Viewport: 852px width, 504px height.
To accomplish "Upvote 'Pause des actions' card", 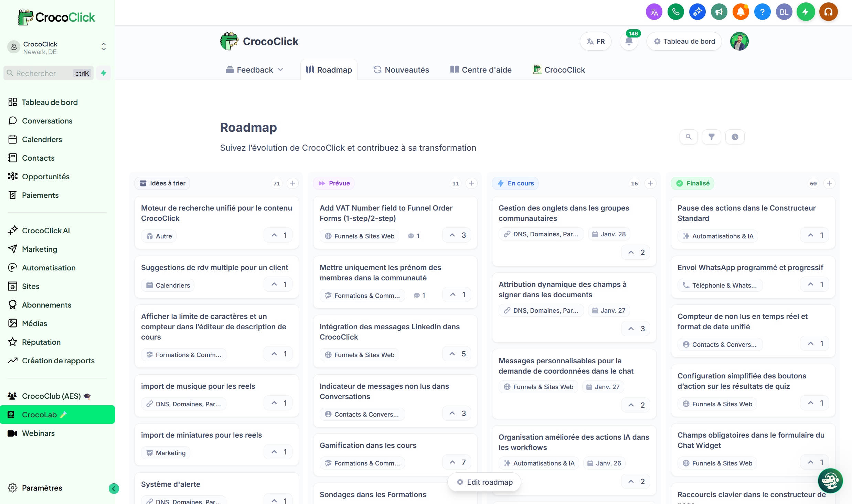I will point(814,235).
